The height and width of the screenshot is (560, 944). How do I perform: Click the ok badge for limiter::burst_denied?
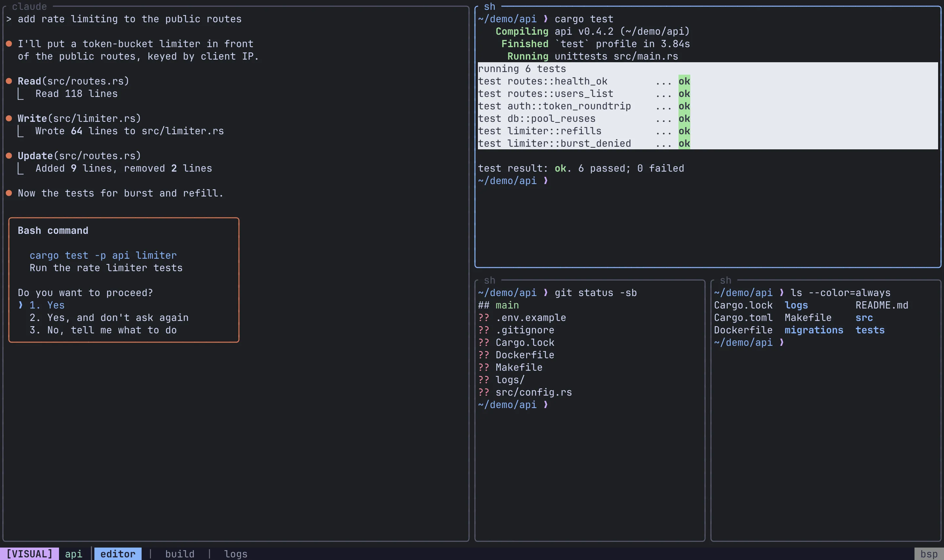[684, 143]
